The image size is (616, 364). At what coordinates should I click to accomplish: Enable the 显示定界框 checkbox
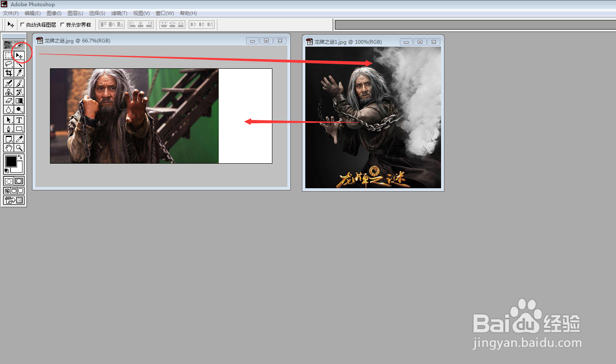click(62, 25)
